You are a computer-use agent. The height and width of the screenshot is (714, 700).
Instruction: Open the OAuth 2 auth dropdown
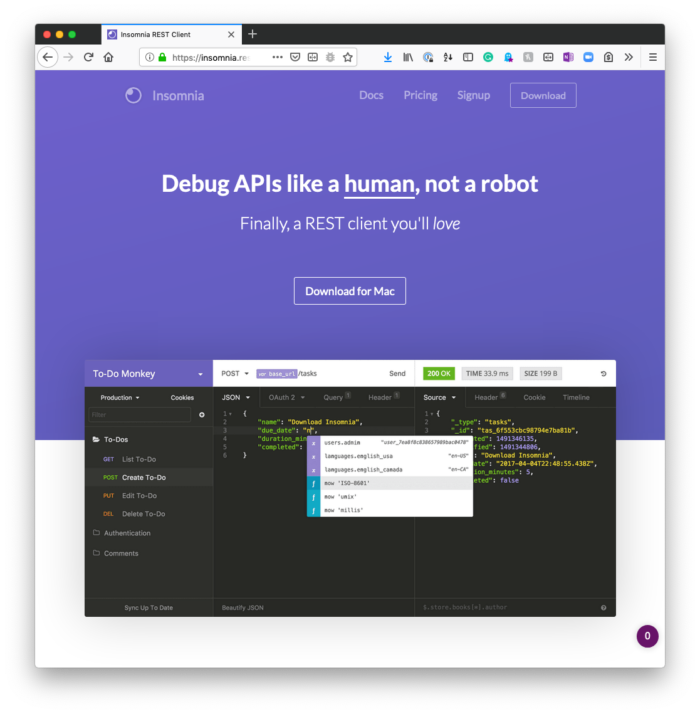tap(286, 398)
